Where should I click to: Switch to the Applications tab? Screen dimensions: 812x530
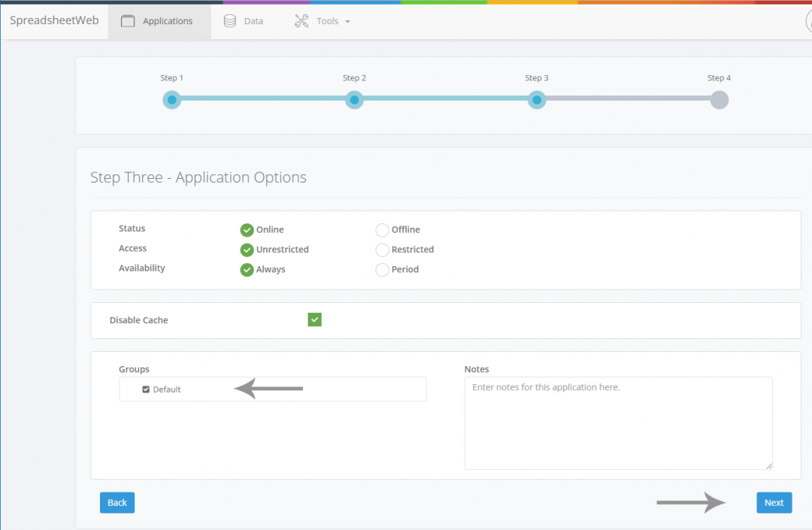167,21
